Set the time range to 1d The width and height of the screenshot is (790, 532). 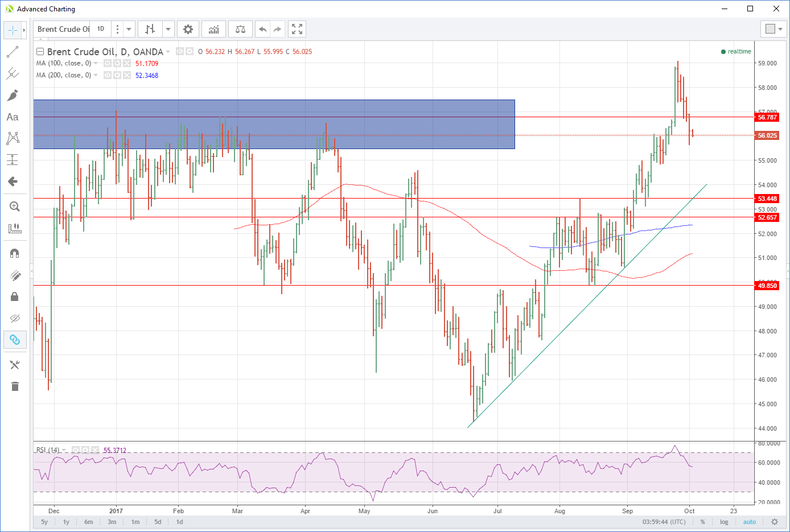[x=179, y=522]
